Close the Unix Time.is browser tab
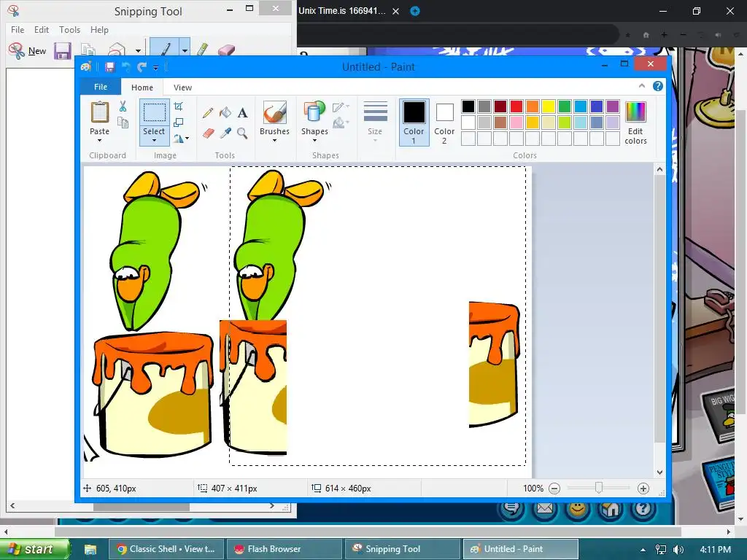 (x=395, y=12)
